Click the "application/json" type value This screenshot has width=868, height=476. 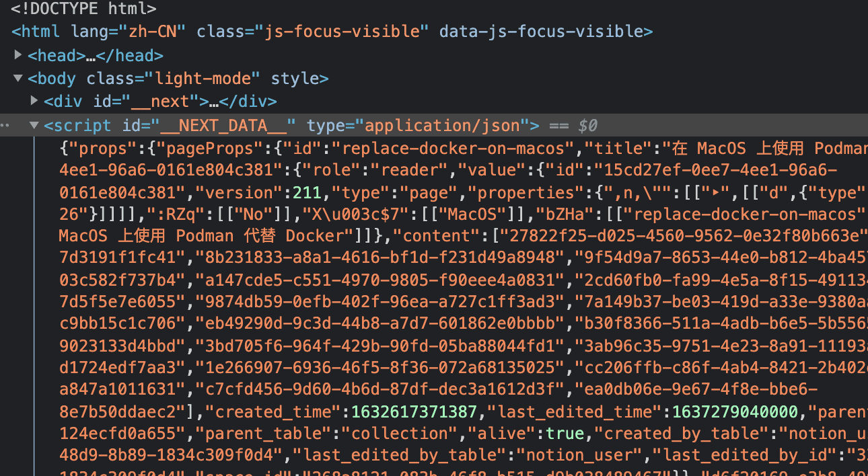pyautogui.click(x=443, y=125)
